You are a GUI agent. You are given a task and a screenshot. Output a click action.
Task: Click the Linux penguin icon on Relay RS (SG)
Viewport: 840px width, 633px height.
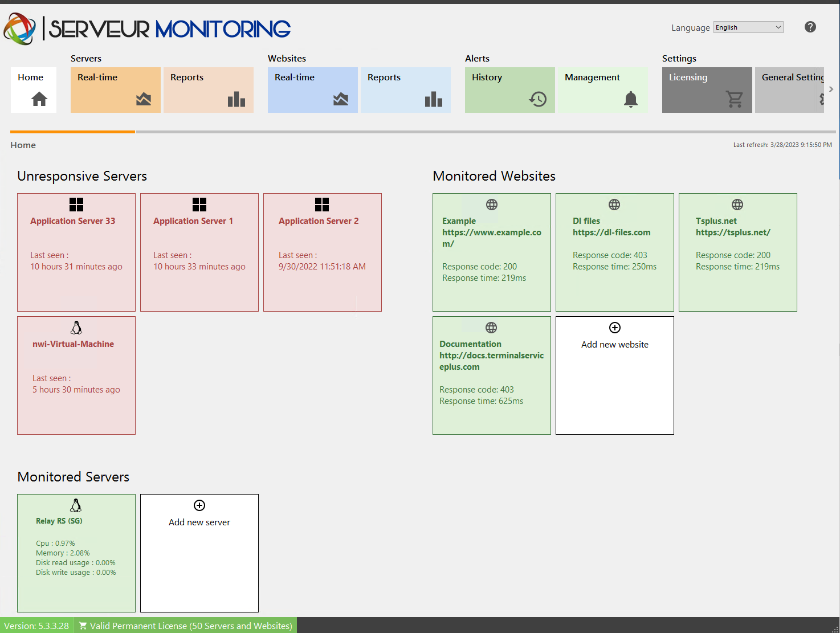coord(76,505)
